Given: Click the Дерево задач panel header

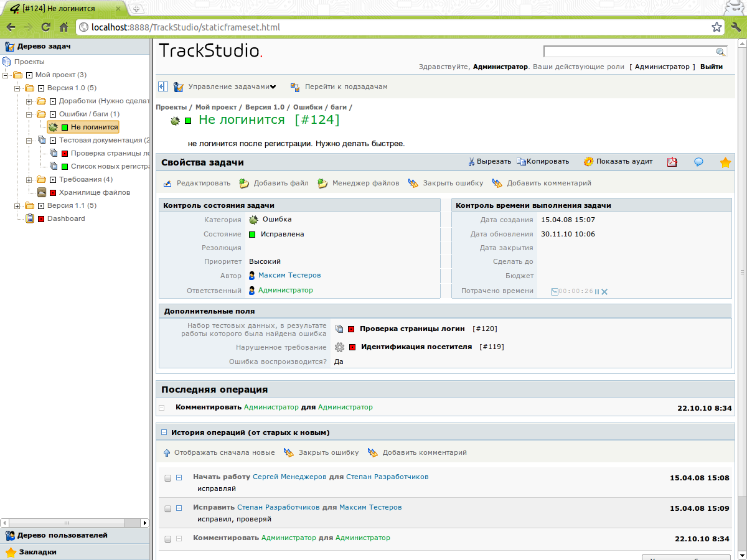Looking at the screenshot, I should (75, 46).
